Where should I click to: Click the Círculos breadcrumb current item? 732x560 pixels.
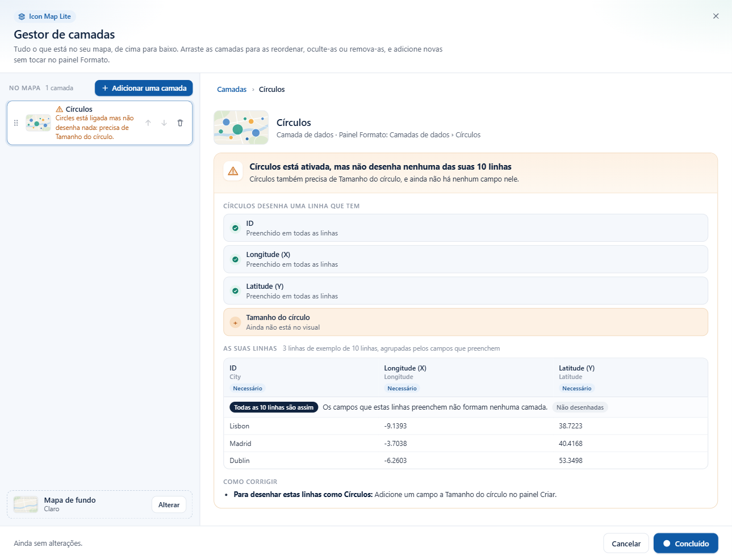click(271, 89)
